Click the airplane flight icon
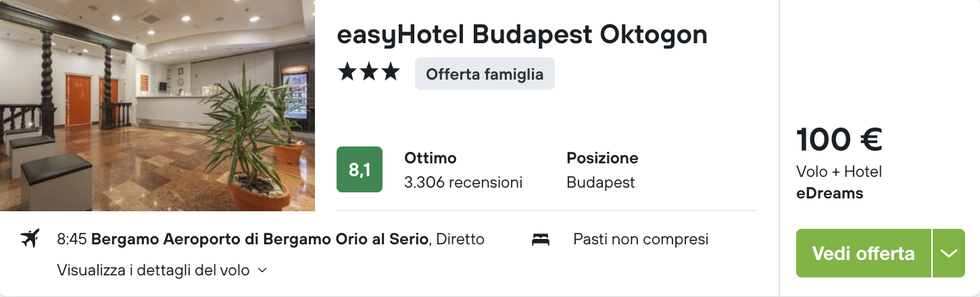Viewport: 980px width, 297px height. (x=30, y=238)
